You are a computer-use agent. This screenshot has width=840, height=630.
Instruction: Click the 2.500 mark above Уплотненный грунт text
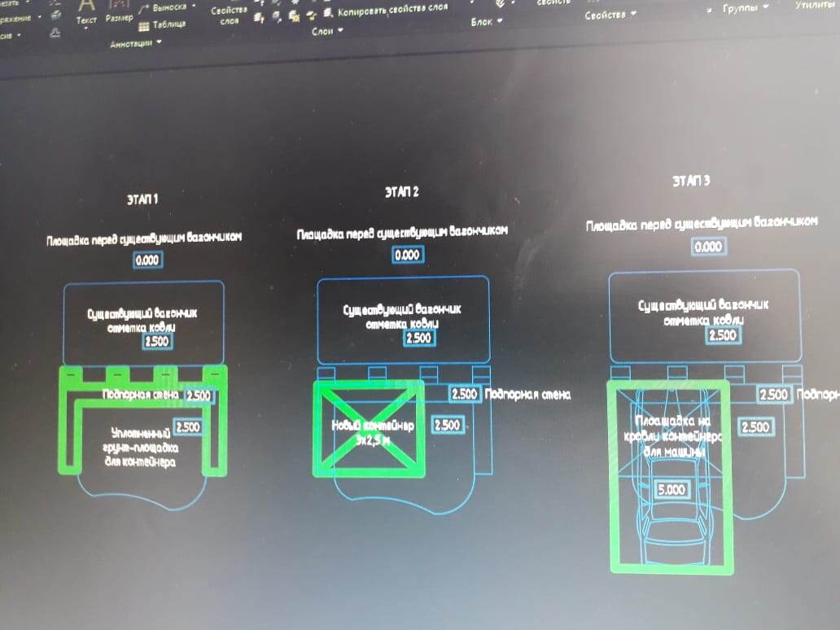[x=188, y=427]
